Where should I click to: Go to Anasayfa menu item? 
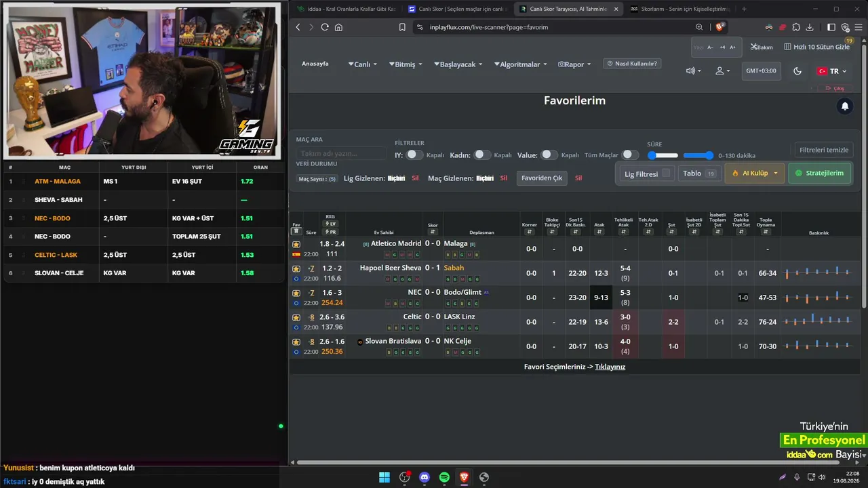coord(315,64)
